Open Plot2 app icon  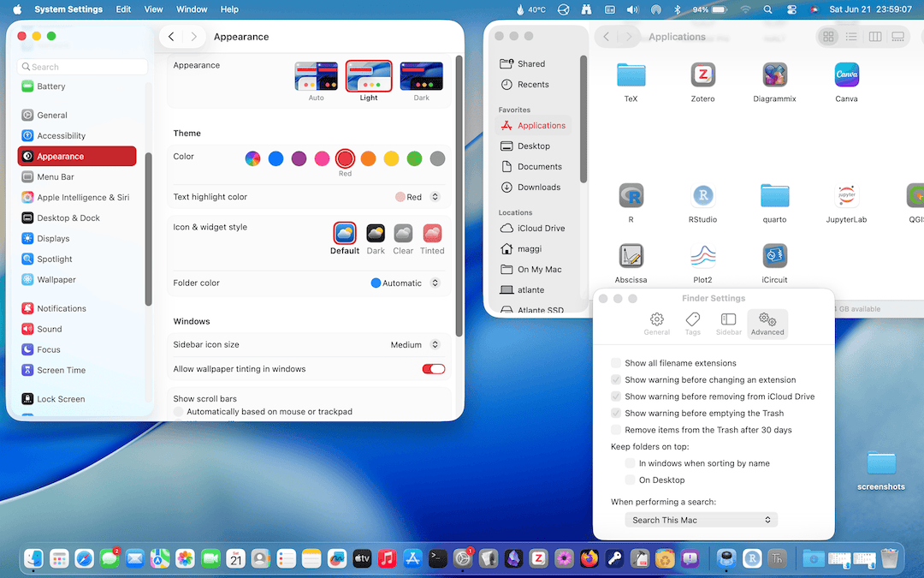(x=702, y=256)
